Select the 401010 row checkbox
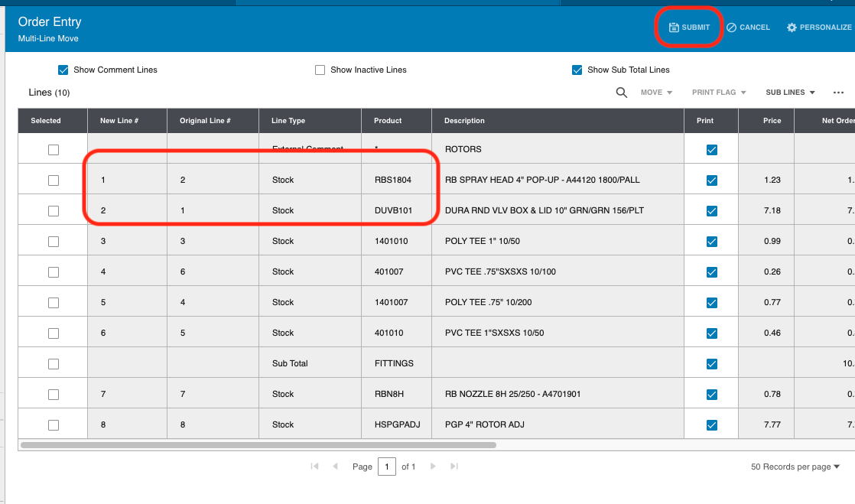Image resolution: width=855 pixels, height=504 pixels. coord(54,333)
